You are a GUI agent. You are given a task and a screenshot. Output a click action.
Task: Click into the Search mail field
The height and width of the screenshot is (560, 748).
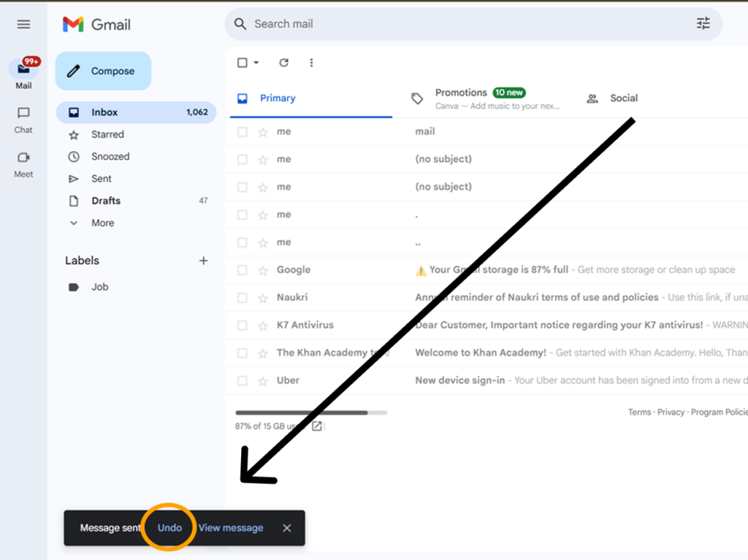point(473,24)
